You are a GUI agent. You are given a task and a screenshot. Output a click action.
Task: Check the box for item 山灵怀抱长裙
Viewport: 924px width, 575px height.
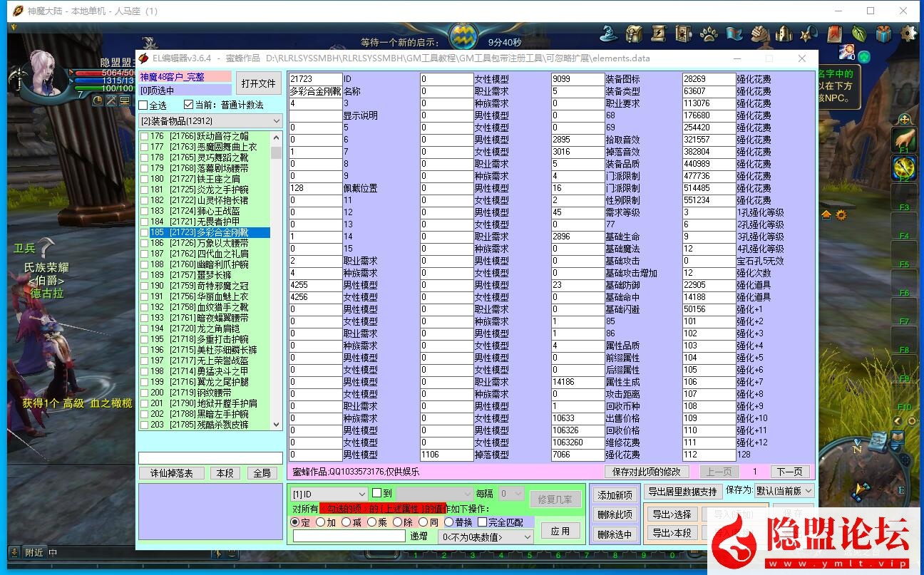pos(145,201)
